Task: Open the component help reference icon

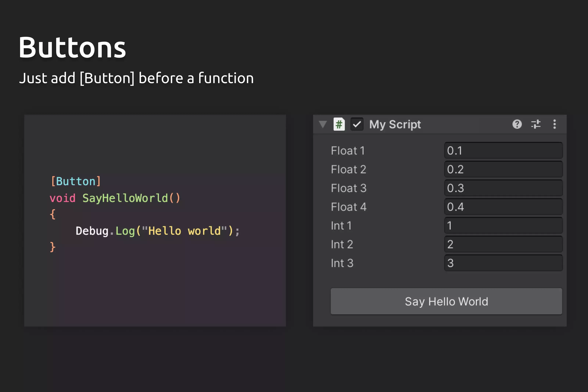Action: [517, 124]
